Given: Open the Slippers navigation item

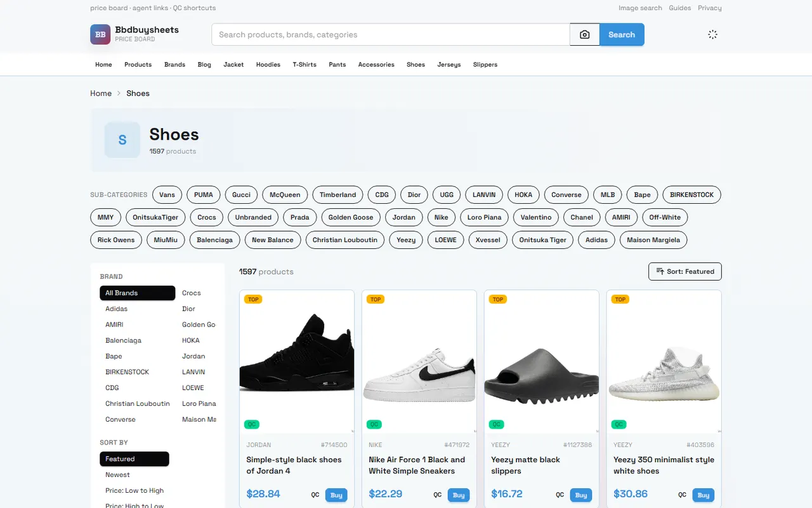Looking at the screenshot, I should tap(485, 65).
